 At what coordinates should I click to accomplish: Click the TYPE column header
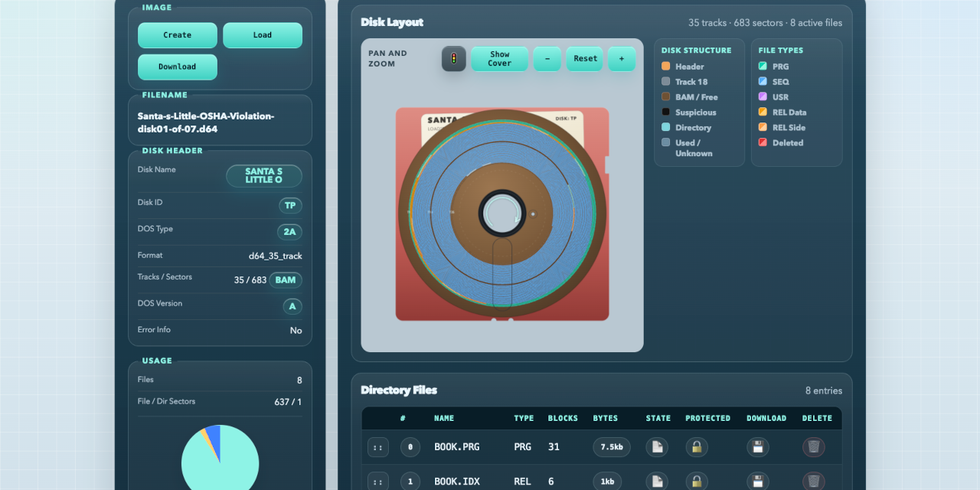[x=524, y=419]
